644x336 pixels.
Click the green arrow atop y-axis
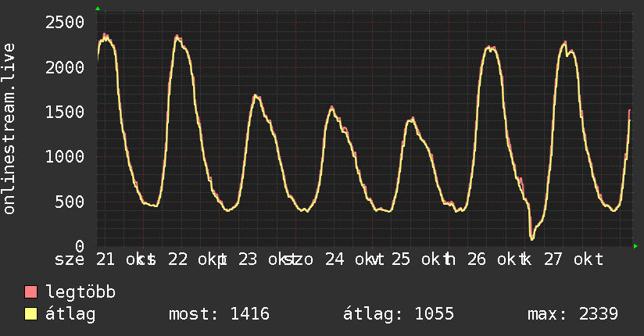pyautogui.click(x=98, y=9)
